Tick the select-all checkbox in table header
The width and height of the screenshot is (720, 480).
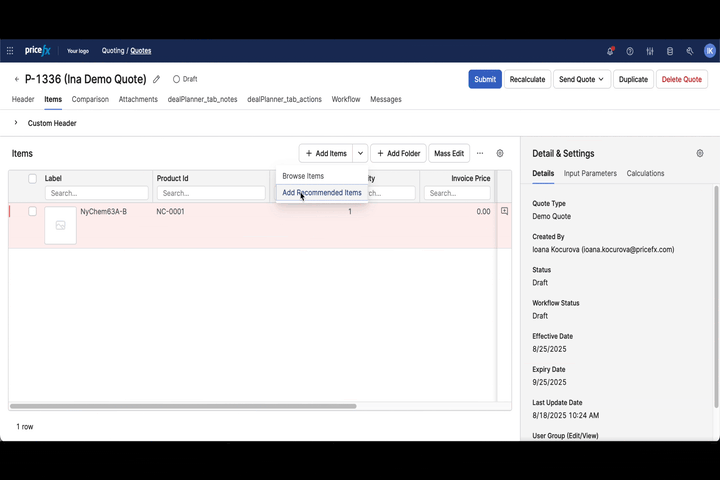point(32,179)
